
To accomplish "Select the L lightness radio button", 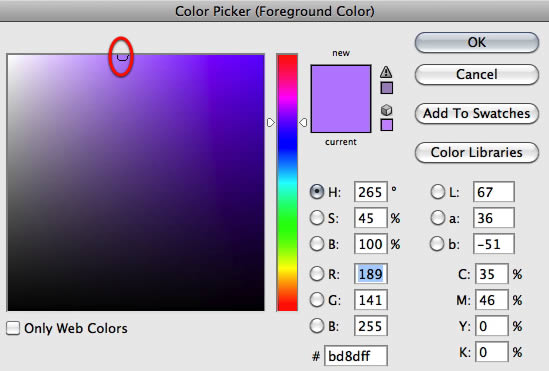I will [438, 192].
